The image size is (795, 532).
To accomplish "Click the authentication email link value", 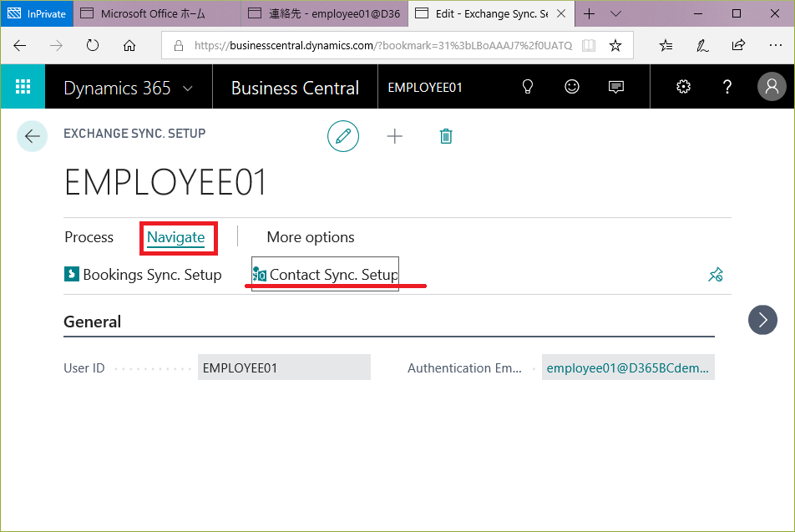I will tap(628, 367).
